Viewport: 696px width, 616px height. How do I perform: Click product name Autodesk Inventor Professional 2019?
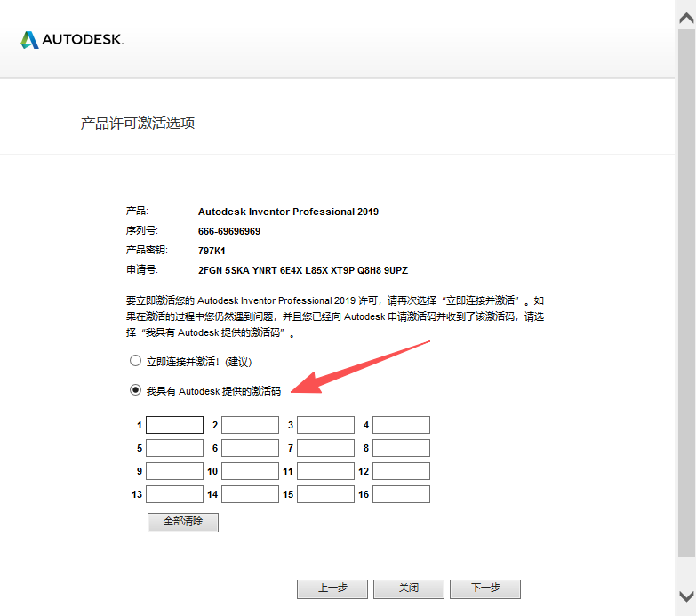pyautogui.click(x=288, y=212)
